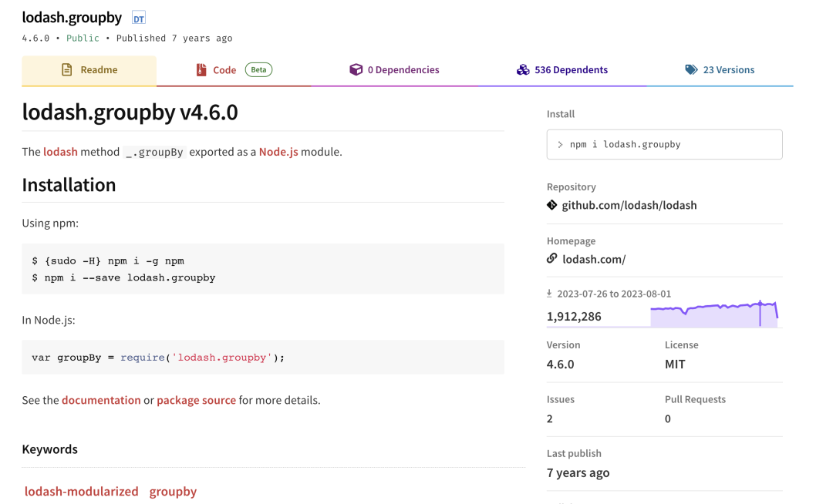Click the downloads arrow icon beside date range
Screen dimensions: 833x504
549,294
